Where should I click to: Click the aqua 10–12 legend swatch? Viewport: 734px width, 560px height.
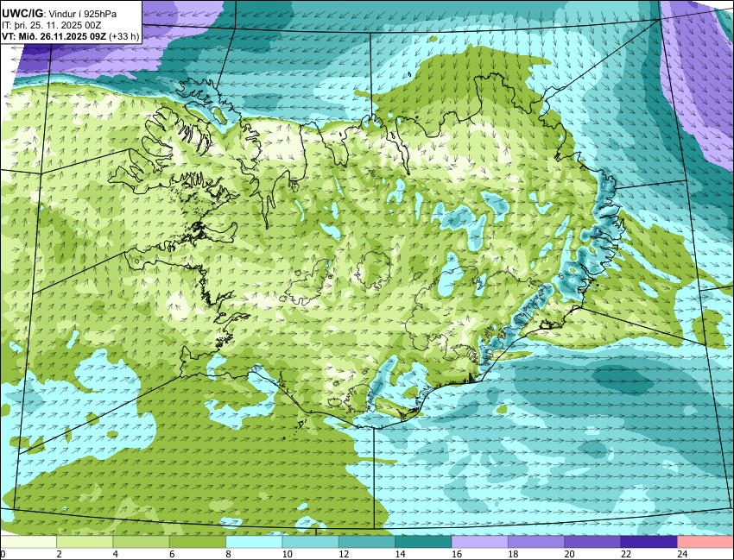coord(310,542)
